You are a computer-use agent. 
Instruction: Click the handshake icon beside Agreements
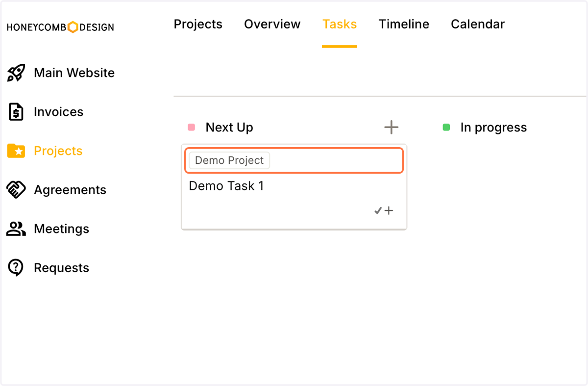pyautogui.click(x=16, y=190)
